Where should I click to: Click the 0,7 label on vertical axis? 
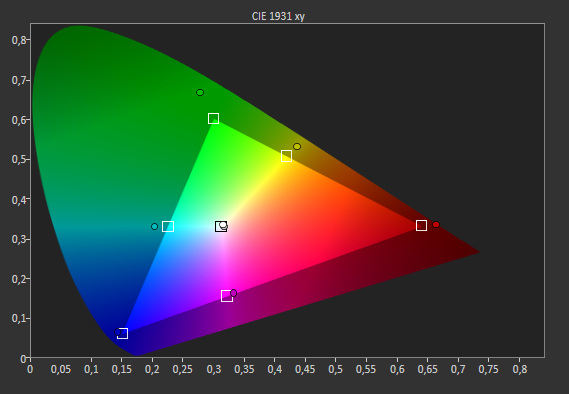tap(19, 80)
